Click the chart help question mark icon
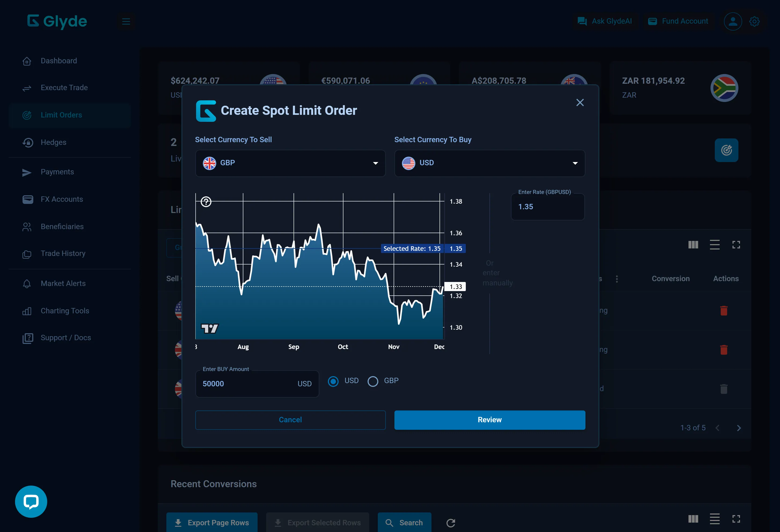 pos(206,201)
